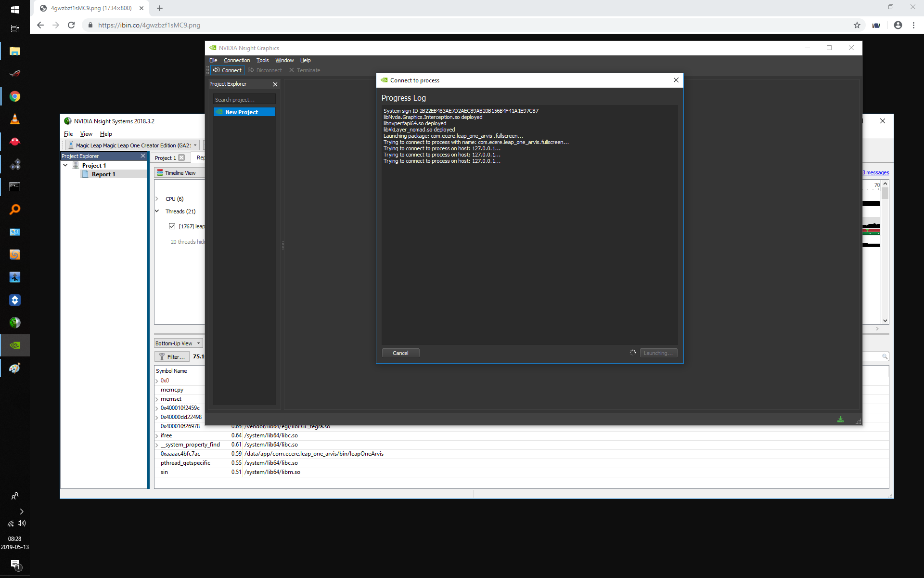Open Task View on the taskbar
Viewport: 924px width, 578px height.
(15, 28)
